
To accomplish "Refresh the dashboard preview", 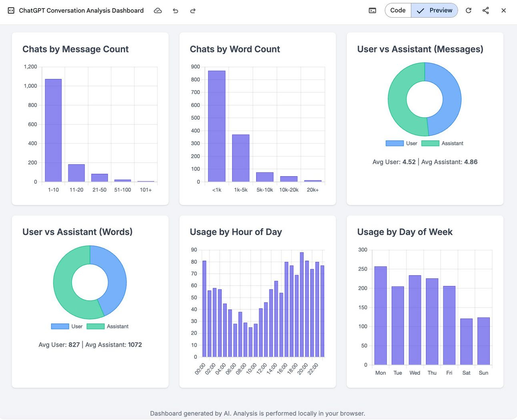I will coord(468,10).
